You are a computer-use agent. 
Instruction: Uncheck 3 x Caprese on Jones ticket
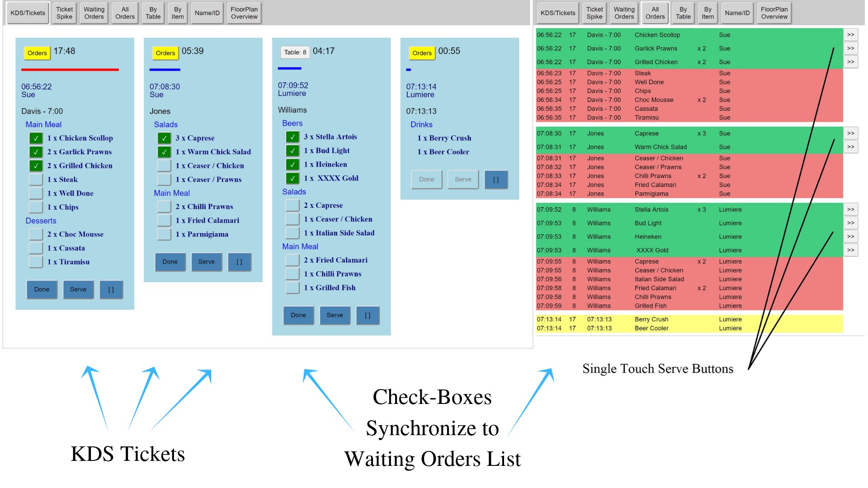[x=164, y=138]
